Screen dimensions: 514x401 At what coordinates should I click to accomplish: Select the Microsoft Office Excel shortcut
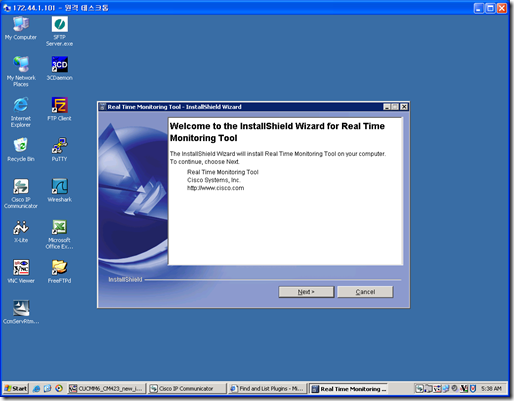pyautogui.click(x=59, y=234)
